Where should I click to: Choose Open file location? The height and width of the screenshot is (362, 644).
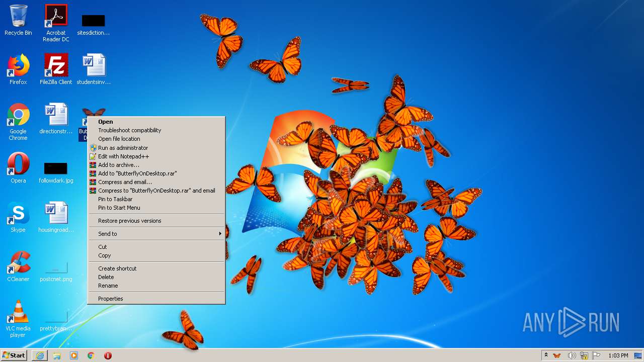(x=156, y=139)
